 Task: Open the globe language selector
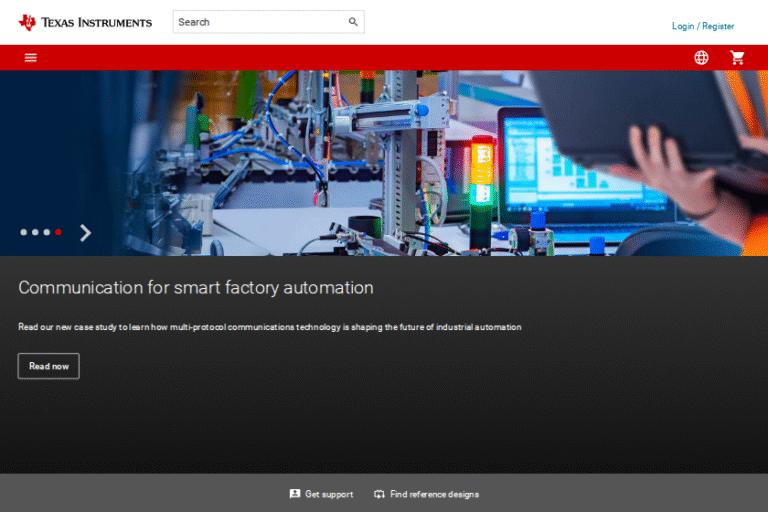point(701,57)
